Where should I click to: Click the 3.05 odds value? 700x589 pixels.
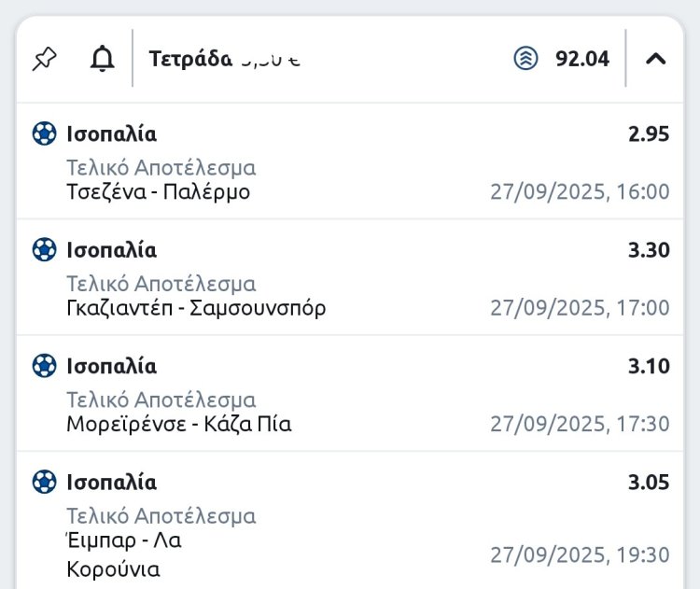pyautogui.click(x=649, y=482)
